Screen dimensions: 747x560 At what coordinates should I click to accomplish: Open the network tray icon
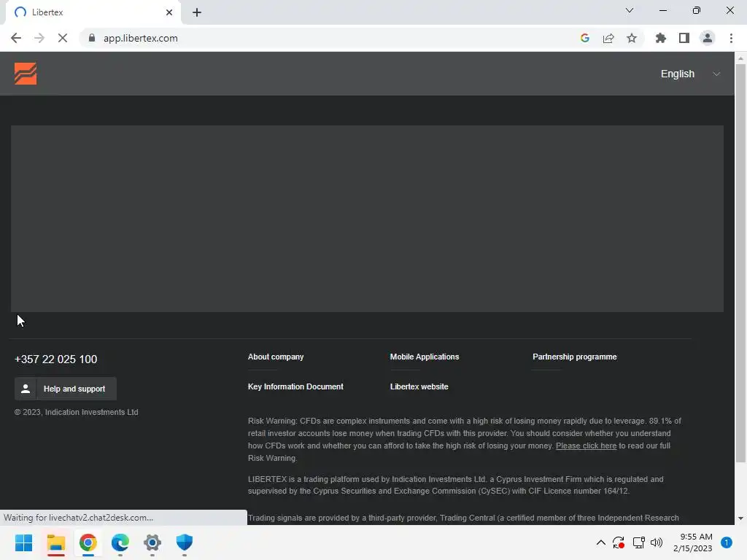tap(638, 542)
